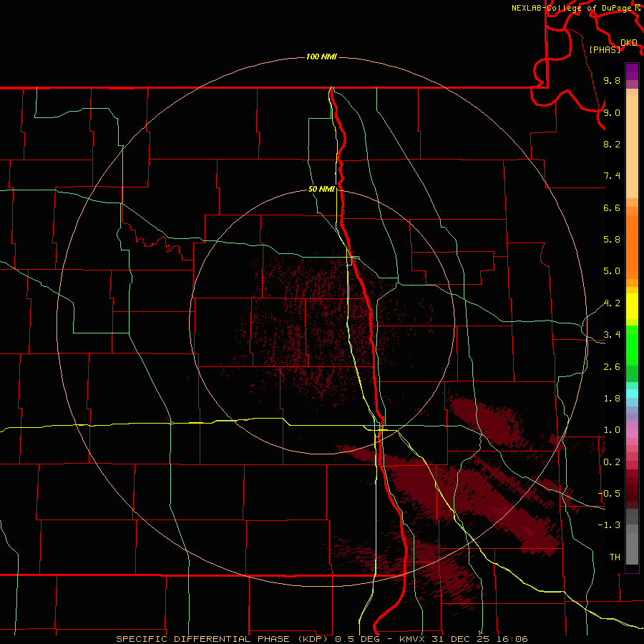
Task: Click the NEXLAB-College of DuPage credit text
Action: point(572,8)
